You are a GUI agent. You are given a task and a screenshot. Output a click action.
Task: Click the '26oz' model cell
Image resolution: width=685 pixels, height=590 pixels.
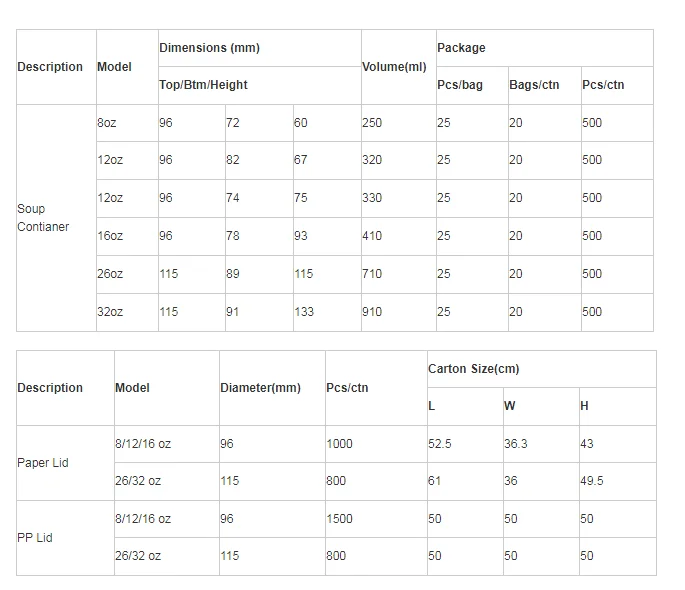110,274
